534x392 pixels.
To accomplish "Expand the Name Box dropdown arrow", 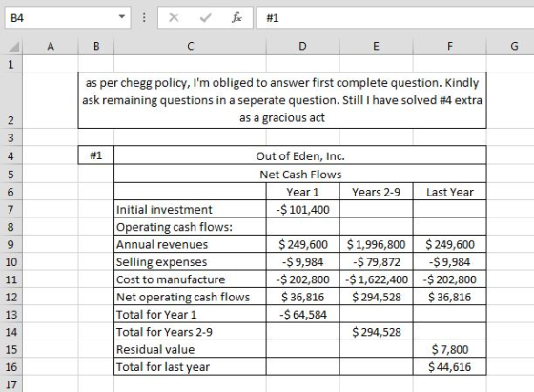I will [x=122, y=16].
